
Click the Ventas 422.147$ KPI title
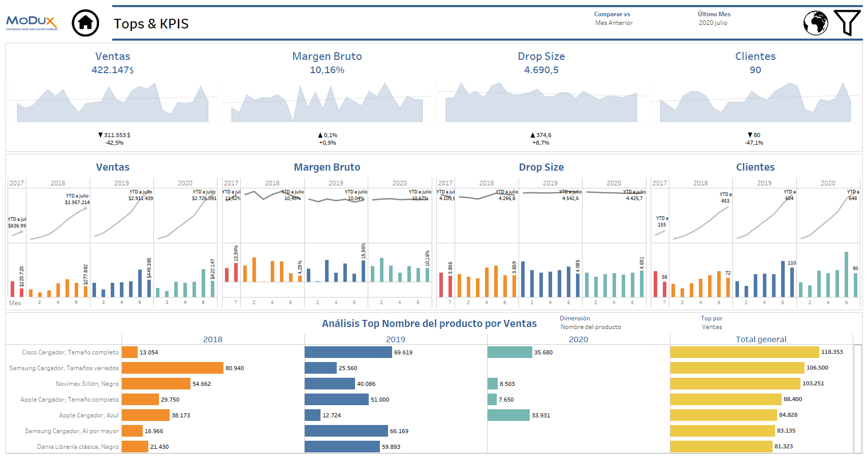113,56
